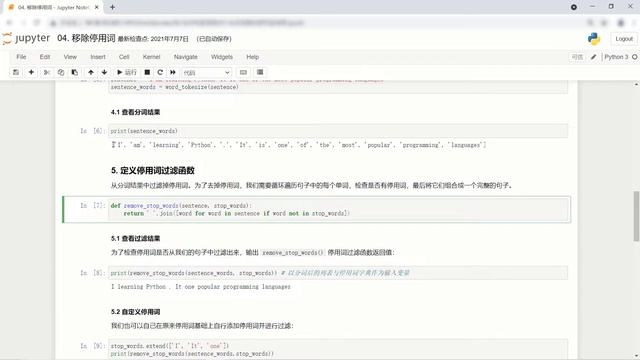Open a new browser tab

(x=112, y=7)
